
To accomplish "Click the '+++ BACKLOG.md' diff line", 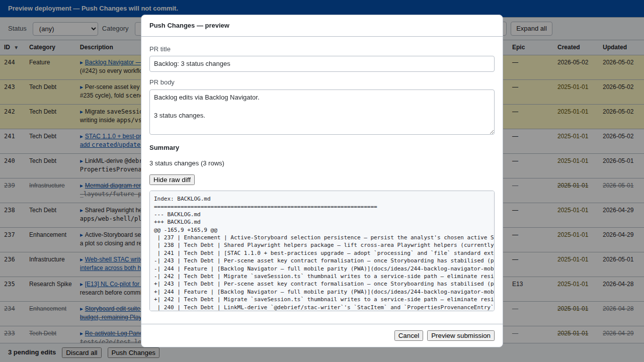I will point(177,222).
